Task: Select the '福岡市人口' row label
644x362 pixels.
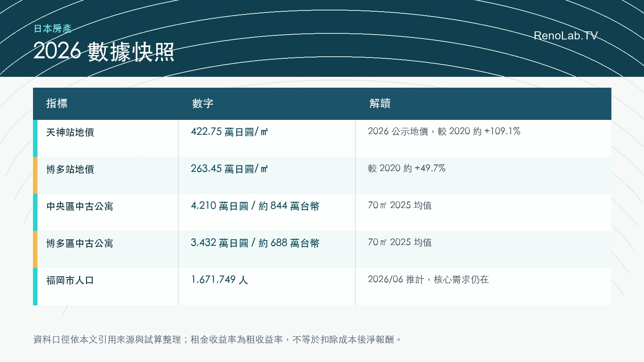Action: [70, 280]
